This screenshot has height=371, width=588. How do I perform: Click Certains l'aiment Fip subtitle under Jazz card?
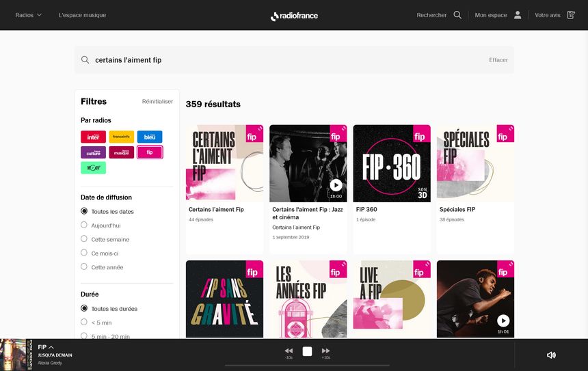(296, 228)
